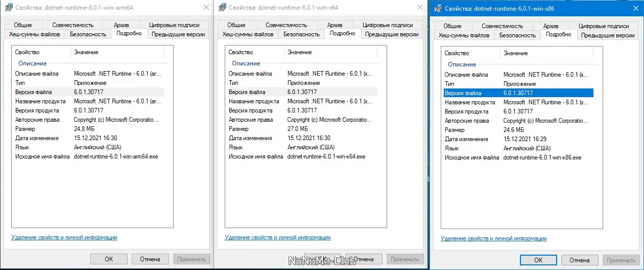Viewport: 644px width, 270px height.
Task: Click the property-removal link in the arm64 window
Action: pyautogui.click(x=64, y=237)
